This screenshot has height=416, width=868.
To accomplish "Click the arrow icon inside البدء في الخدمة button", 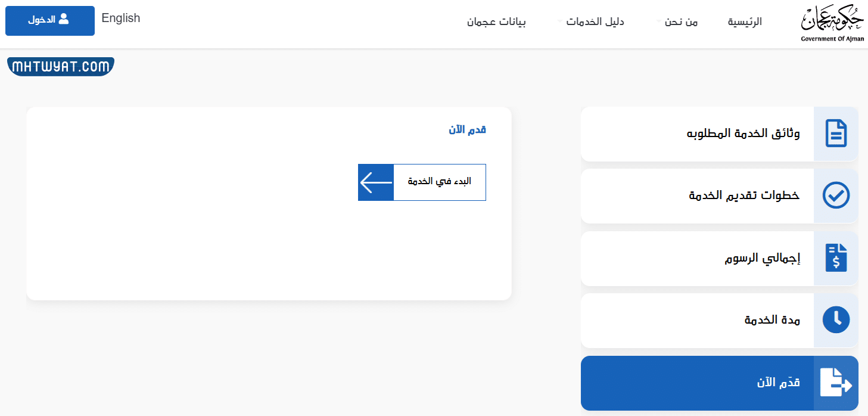I will pyautogui.click(x=375, y=182).
